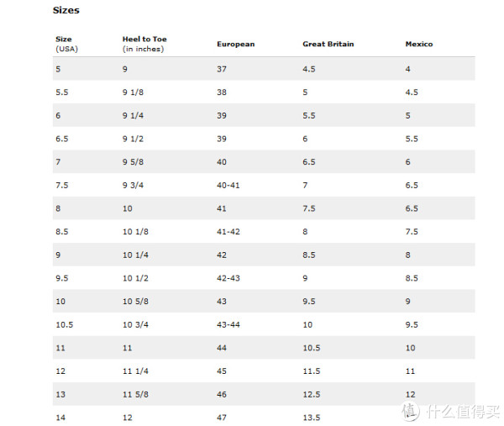The height and width of the screenshot is (426, 504).
Task: Click Great Britain size 4.5 cell
Action: (308, 69)
